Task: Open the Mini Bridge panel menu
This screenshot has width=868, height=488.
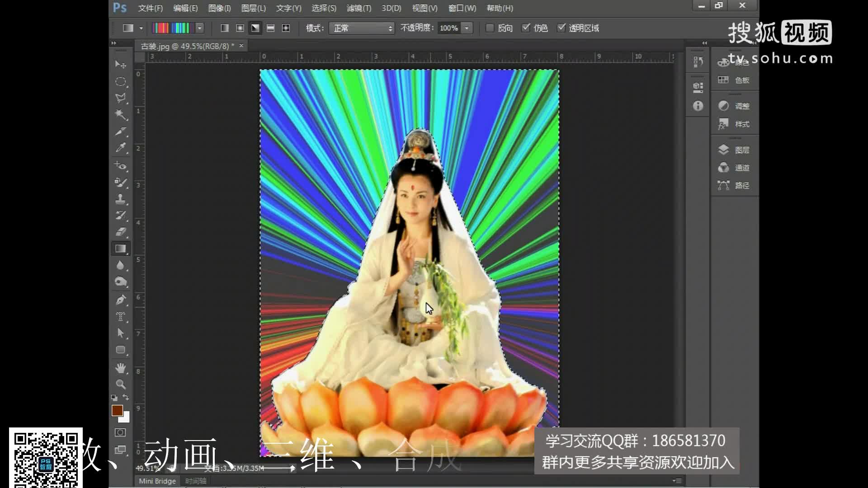Action: (x=677, y=481)
